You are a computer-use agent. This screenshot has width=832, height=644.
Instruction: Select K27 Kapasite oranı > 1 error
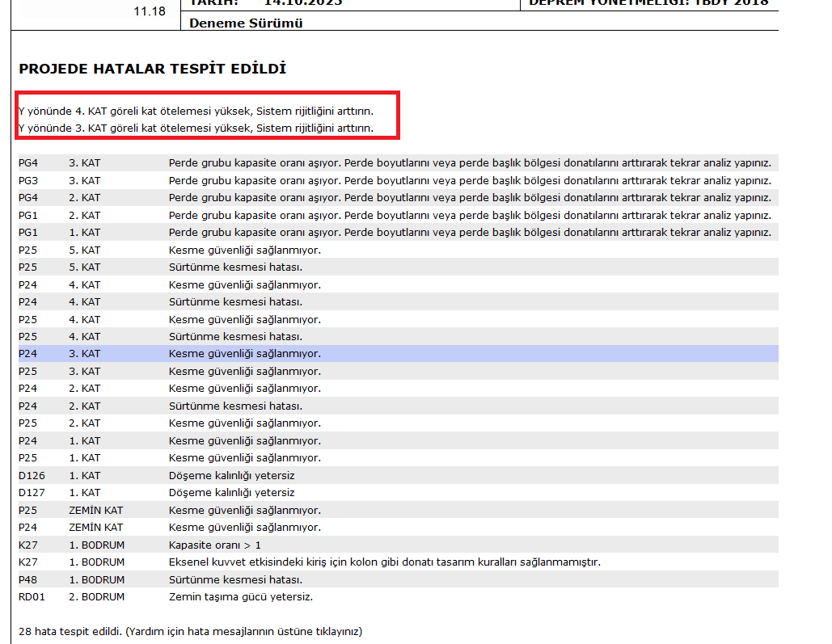click(x=214, y=545)
